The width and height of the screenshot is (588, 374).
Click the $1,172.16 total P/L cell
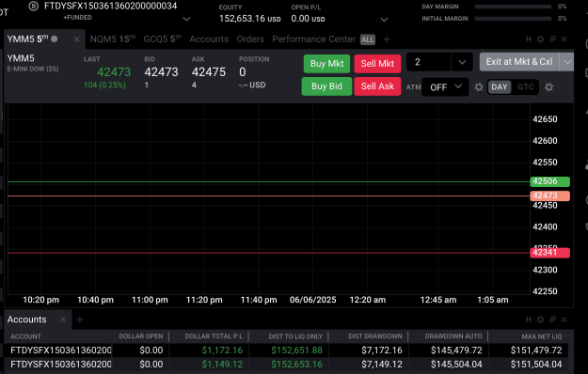pos(222,351)
